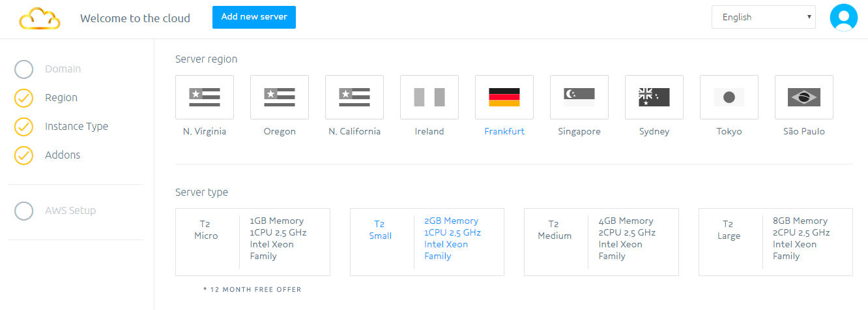
Task: Open the English language dropdown
Action: tap(763, 18)
